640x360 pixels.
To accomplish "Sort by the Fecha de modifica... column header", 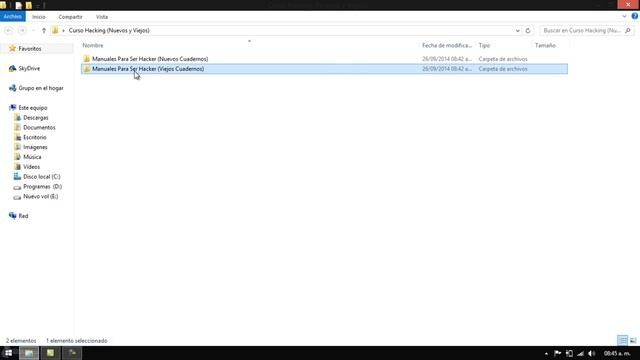I will [x=447, y=46].
